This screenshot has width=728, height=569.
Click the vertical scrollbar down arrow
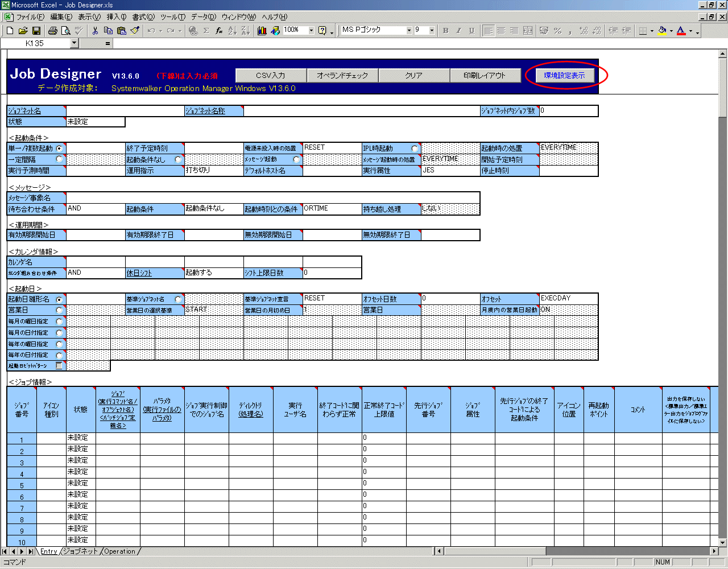point(723,543)
